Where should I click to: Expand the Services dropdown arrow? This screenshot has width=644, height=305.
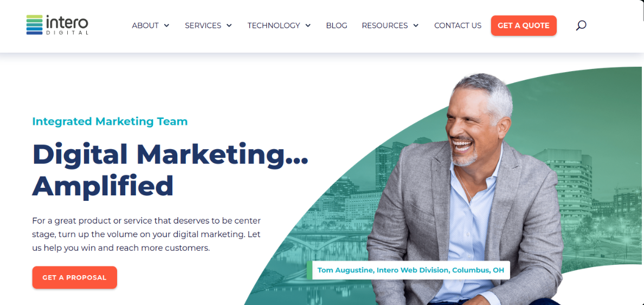[229, 26]
